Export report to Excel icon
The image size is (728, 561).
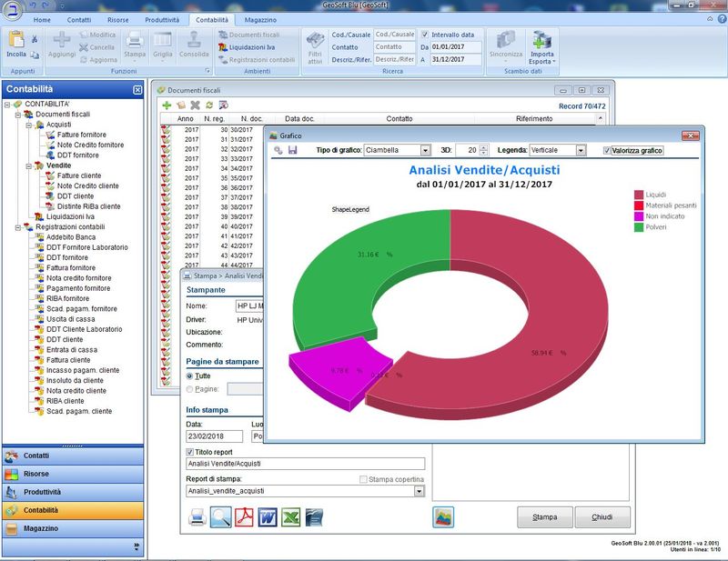coord(290,517)
